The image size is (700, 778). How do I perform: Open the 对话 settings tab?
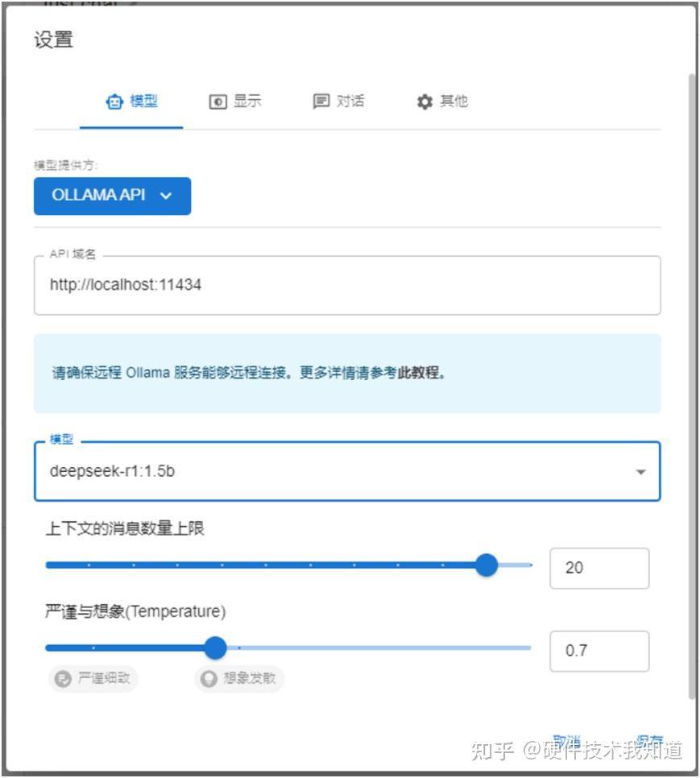[x=338, y=101]
